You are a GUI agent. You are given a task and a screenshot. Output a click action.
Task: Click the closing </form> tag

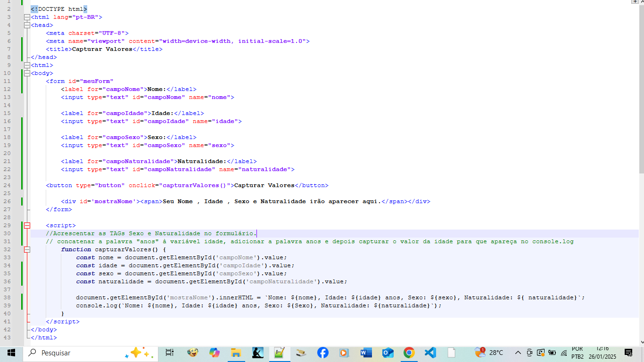[59, 209]
